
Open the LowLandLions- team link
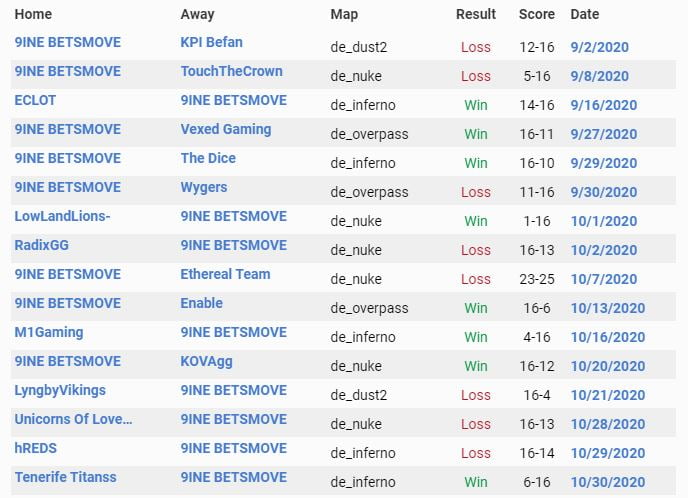click(63, 217)
